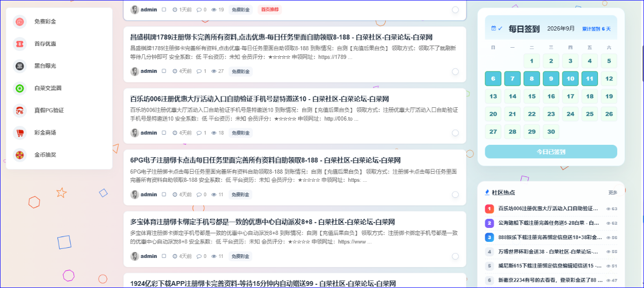Click the 真假PG验证 sidebar icon

click(x=19, y=110)
